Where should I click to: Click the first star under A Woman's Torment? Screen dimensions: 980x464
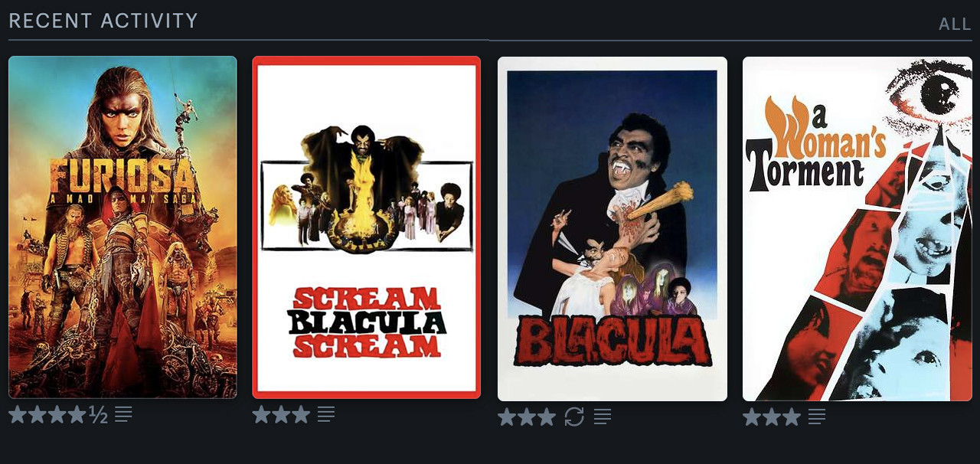click(x=752, y=417)
